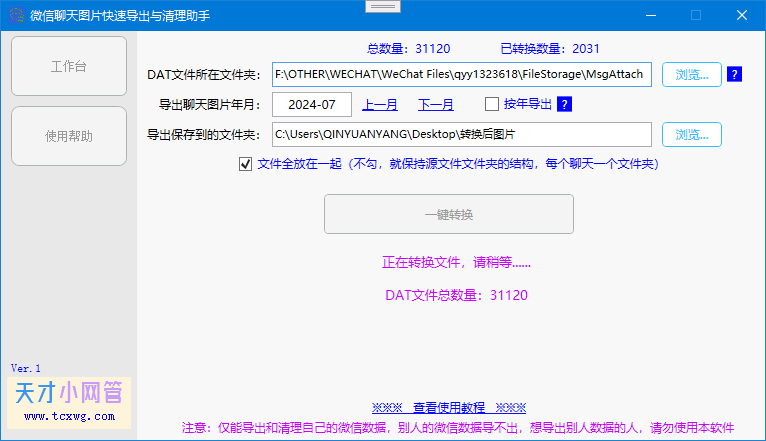
Task: Click the grip handle at top center
Action: (383, 6)
